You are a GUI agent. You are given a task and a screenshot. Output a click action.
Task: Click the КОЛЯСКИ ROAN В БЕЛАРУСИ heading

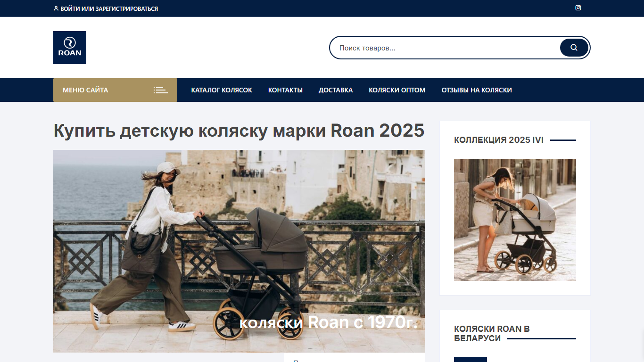pos(492,333)
